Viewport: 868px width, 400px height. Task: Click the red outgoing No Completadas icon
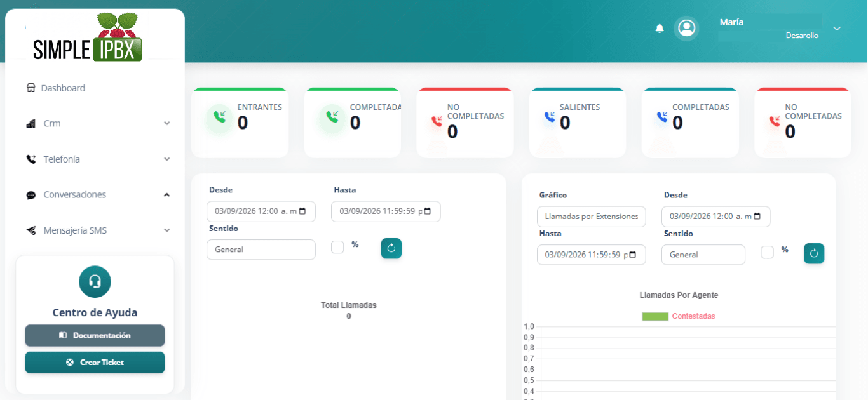775,121
